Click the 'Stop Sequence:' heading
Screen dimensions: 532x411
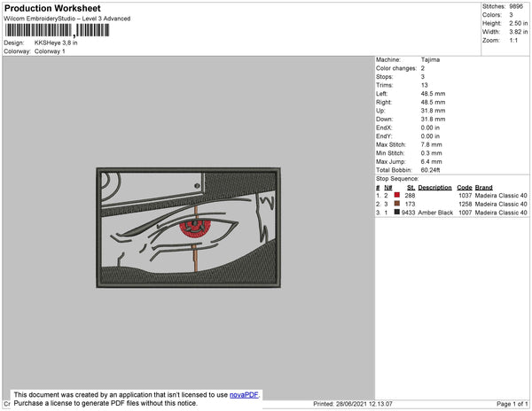[397, 179]
